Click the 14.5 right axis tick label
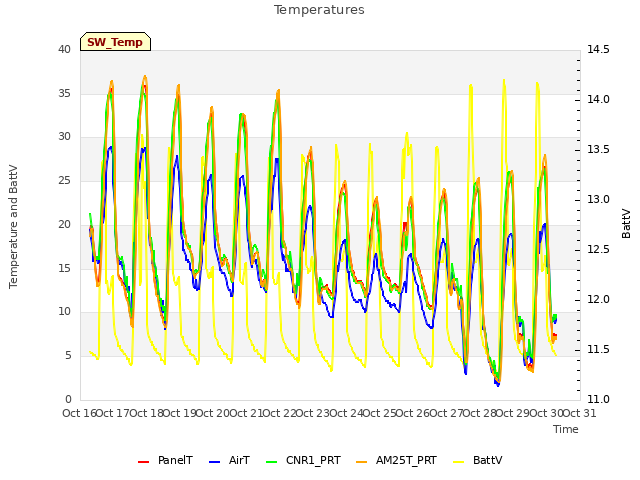This screenshot has height=480, width=640. coord(598,50)
